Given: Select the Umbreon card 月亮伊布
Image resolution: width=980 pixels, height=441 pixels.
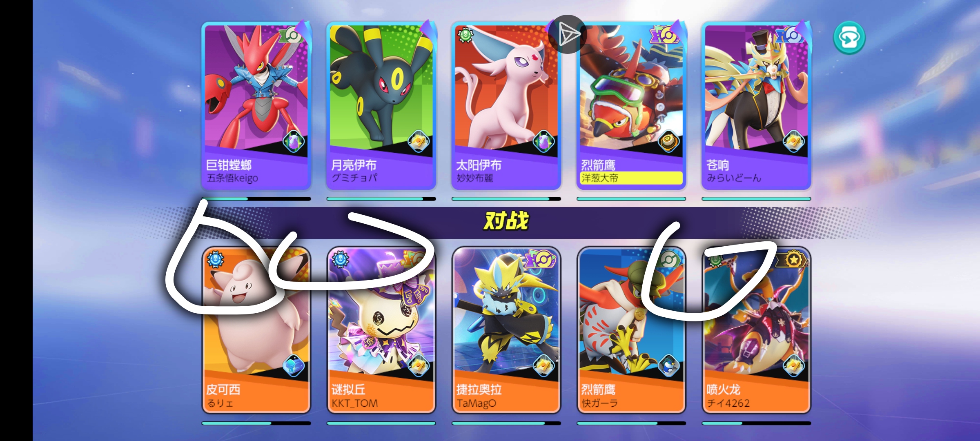Looking at the screenshot, I should point(381,106).
